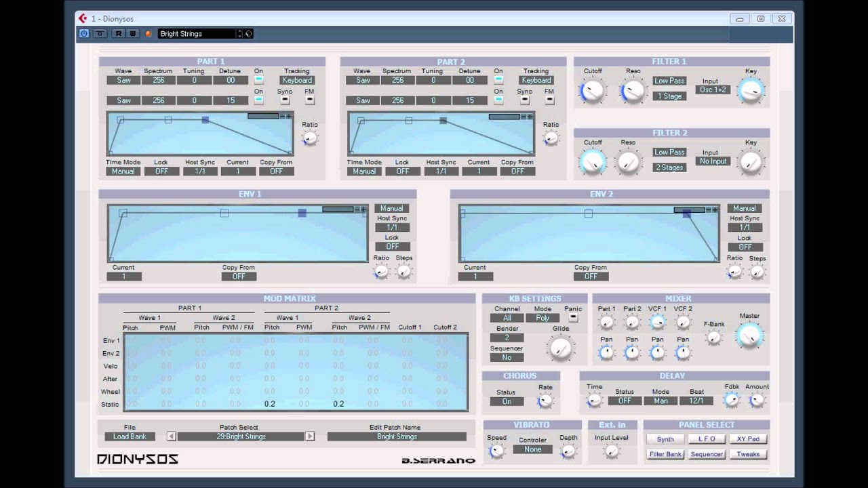Open the Bright Strings preset name field
This screenshot has height=488, width=868.
197,33
